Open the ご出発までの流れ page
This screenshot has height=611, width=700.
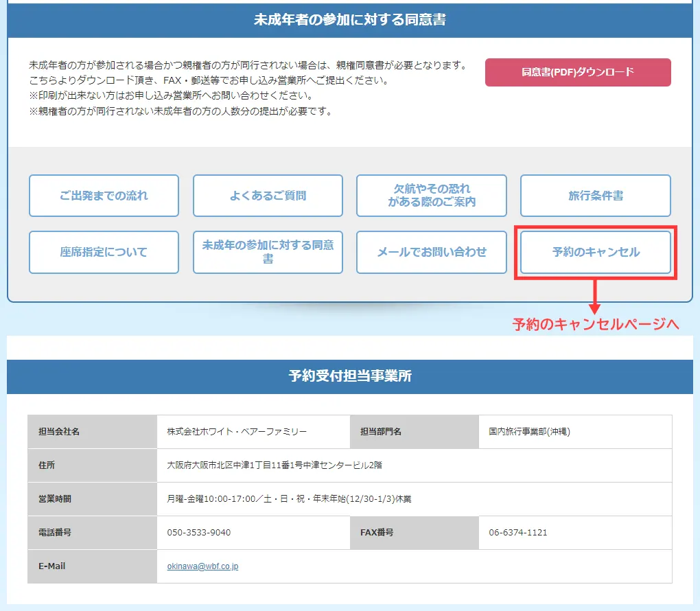coord(104,196)
